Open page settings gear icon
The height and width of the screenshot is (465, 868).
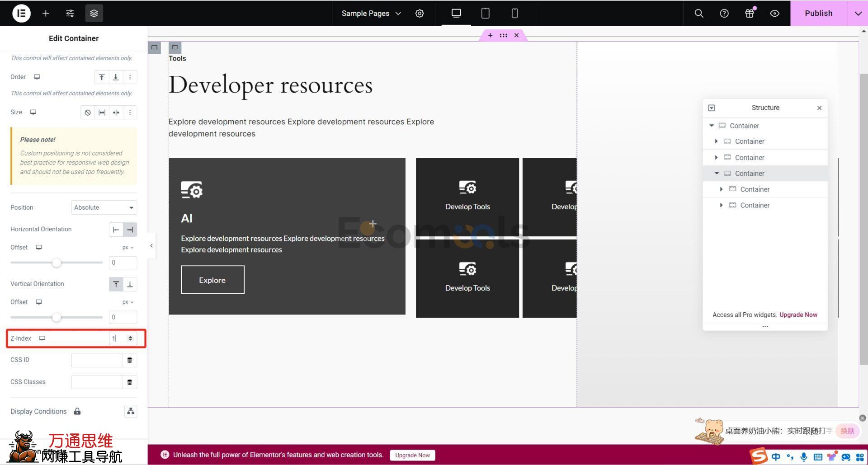[420, 13]
